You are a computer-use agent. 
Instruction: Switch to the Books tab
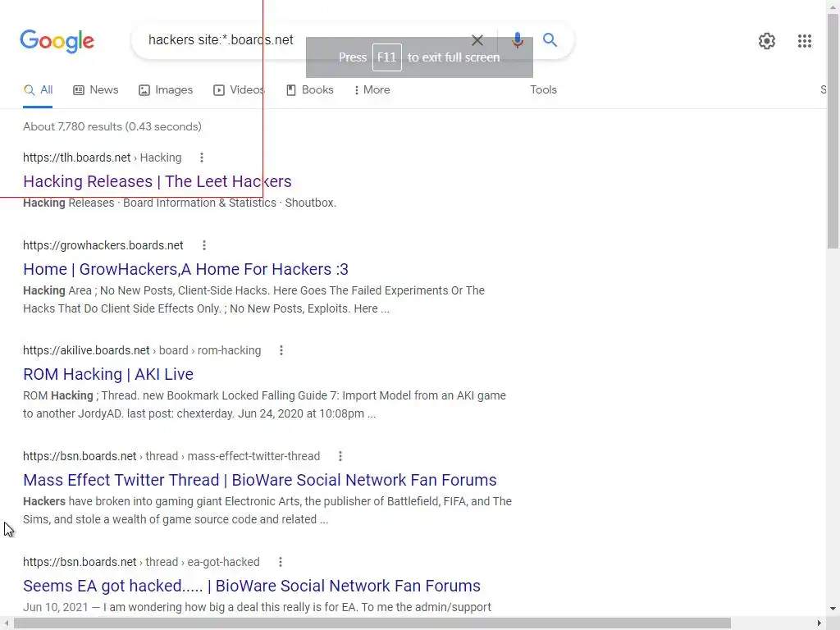[309, 90]
